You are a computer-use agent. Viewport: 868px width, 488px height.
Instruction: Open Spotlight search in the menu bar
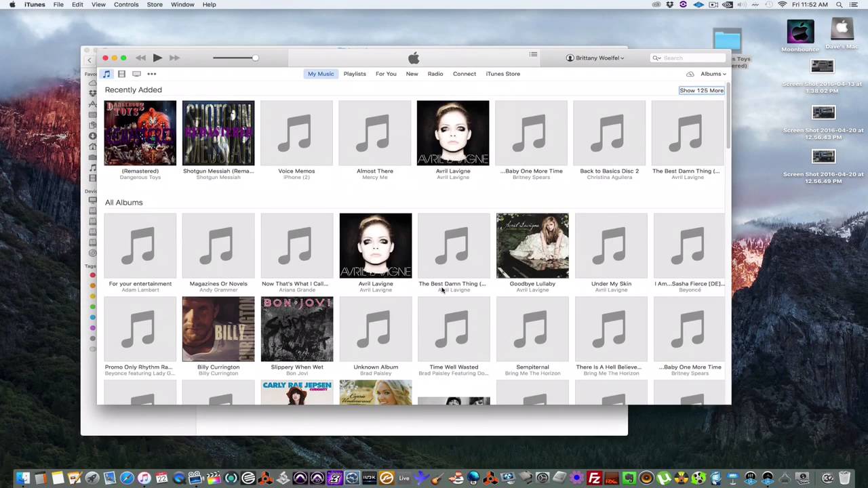point(840,5)
